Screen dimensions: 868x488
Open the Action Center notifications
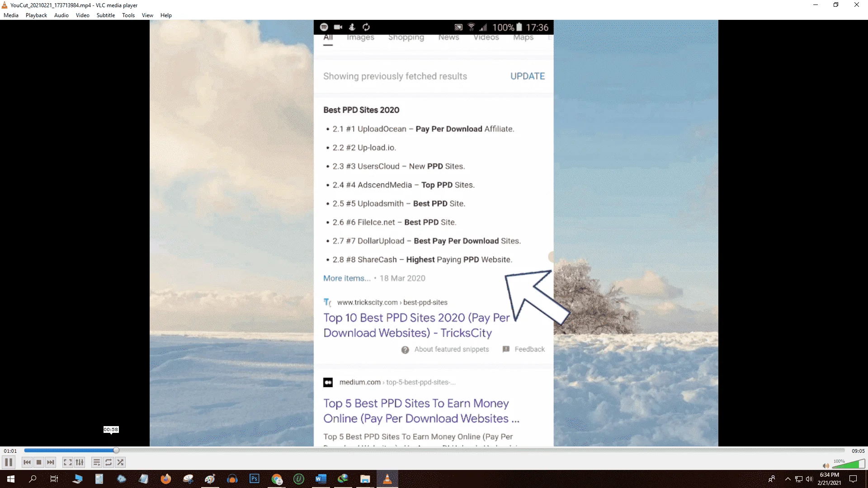pos(853,479)
